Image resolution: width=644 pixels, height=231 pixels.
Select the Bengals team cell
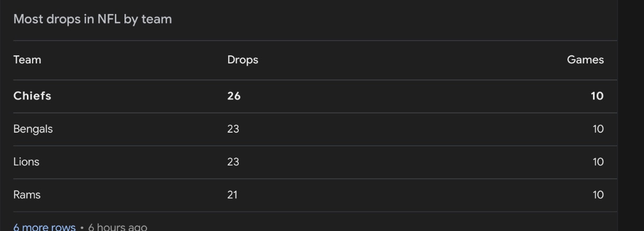33,129
